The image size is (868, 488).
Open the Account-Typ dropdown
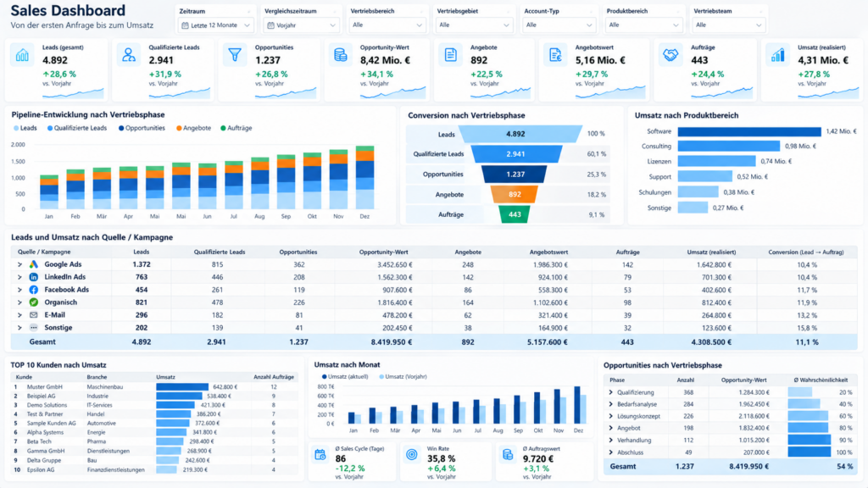point(559,25)
